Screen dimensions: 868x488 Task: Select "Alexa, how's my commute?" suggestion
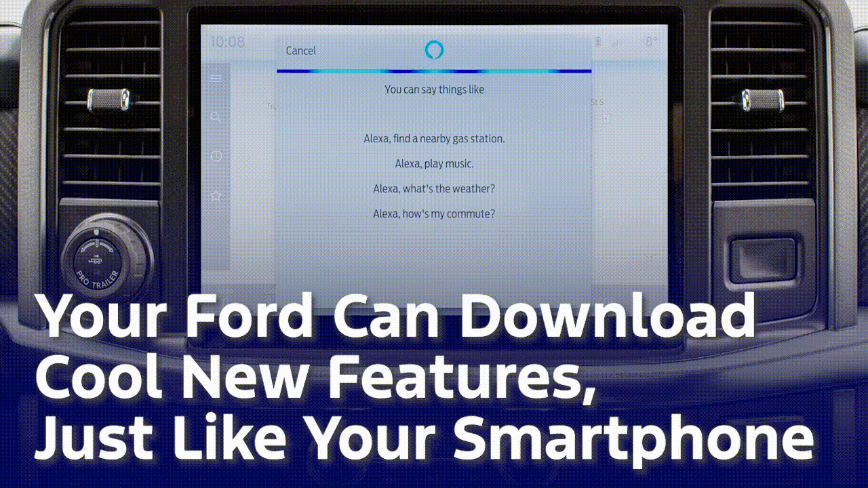tap(434, 213)
